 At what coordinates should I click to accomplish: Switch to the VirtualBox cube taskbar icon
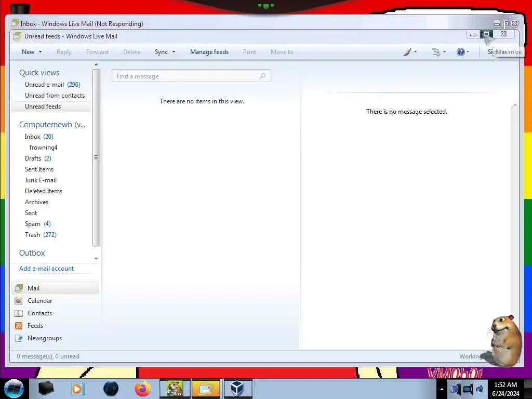click(238, 389)
